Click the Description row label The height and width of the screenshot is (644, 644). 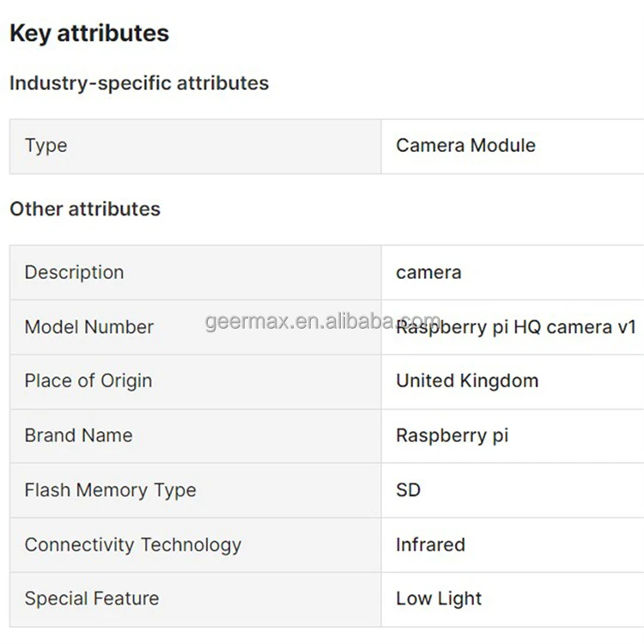point(75,273)
